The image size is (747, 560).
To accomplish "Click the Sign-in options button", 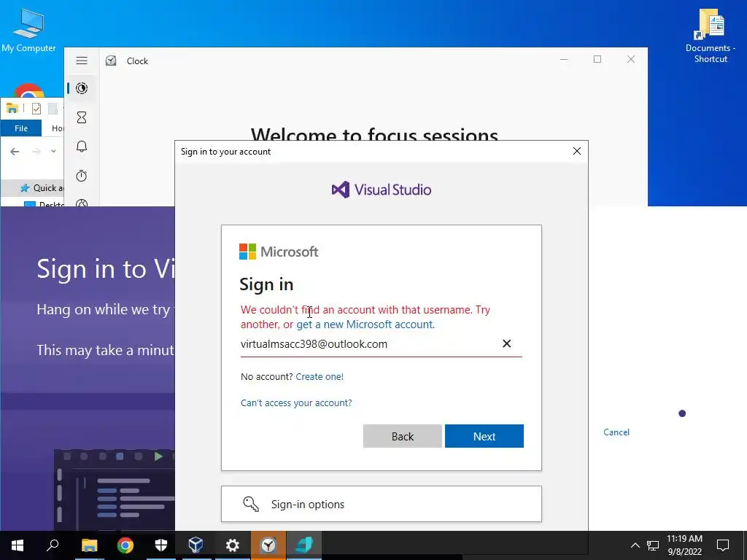I will click(381, 504).
